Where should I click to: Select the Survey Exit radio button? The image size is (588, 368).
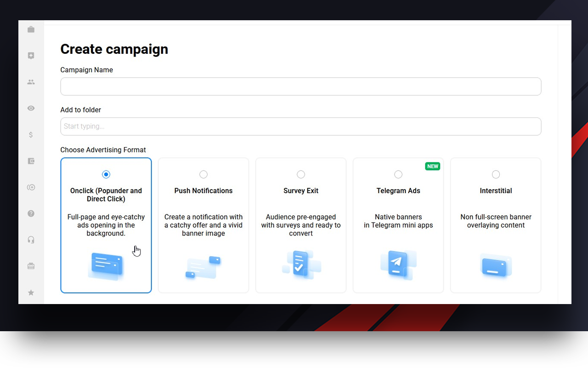[x=301, y=174]
